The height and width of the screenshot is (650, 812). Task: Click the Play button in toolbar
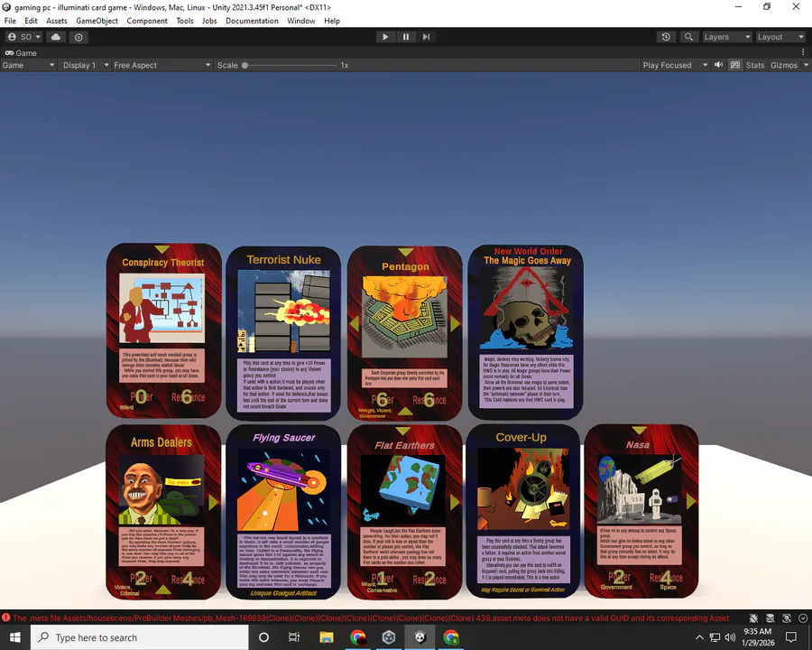click(x=384, y=37)
